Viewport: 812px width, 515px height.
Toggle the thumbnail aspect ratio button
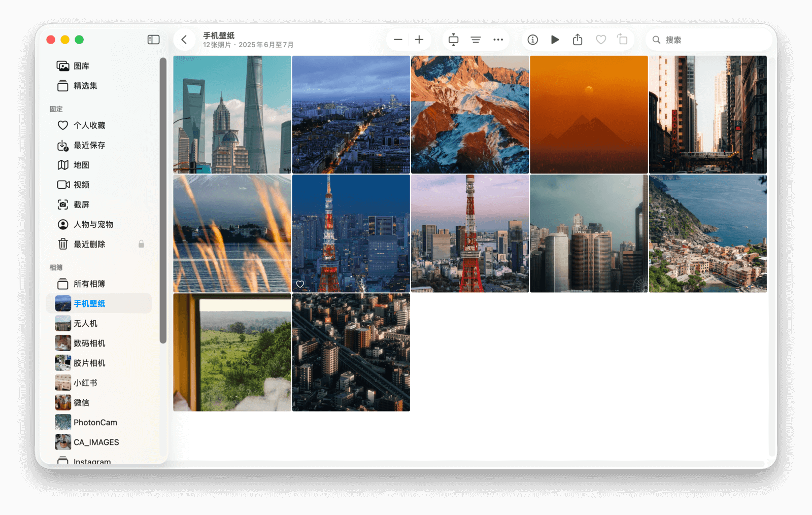(x=453, y=40)
